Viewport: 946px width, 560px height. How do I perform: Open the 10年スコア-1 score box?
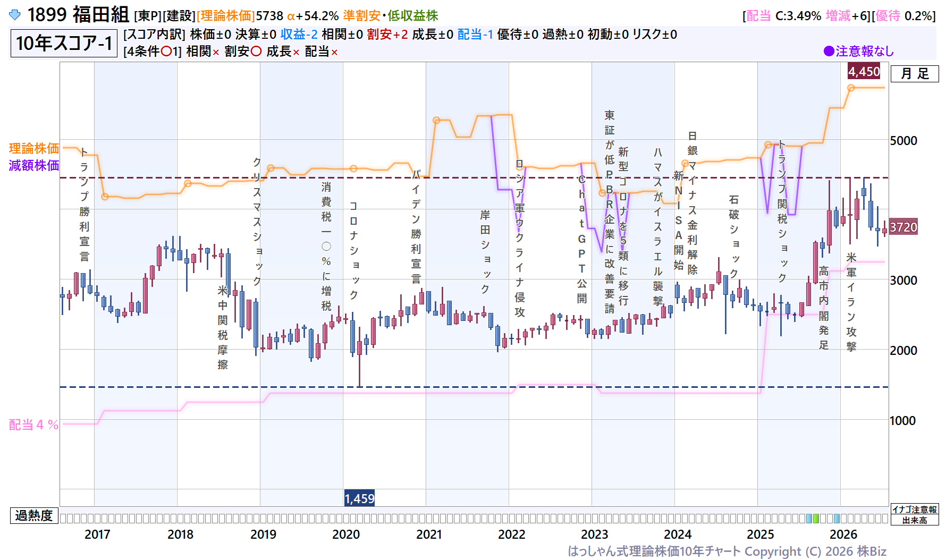64,43
